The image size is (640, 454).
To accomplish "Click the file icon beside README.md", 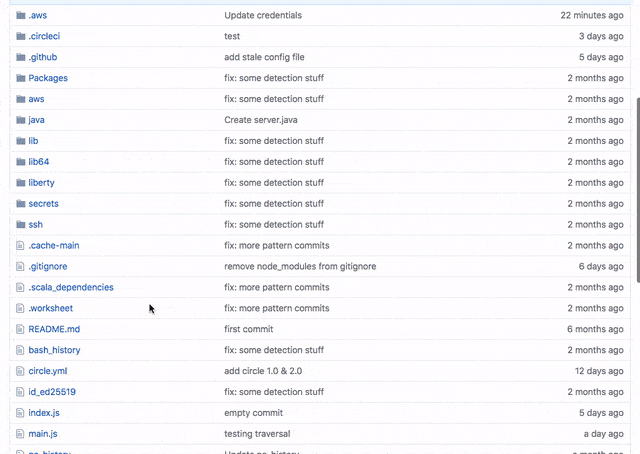I will (x=20, y=329).
